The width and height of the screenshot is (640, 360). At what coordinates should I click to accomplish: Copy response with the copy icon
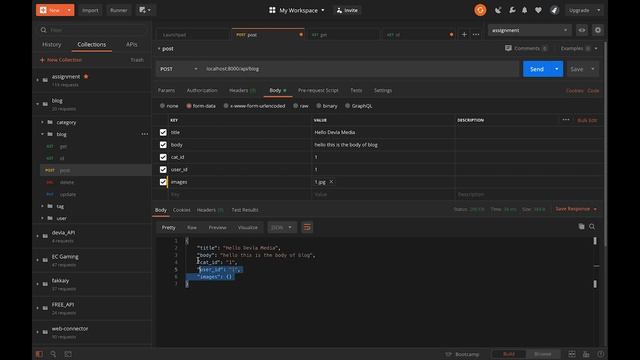point(581,227)
